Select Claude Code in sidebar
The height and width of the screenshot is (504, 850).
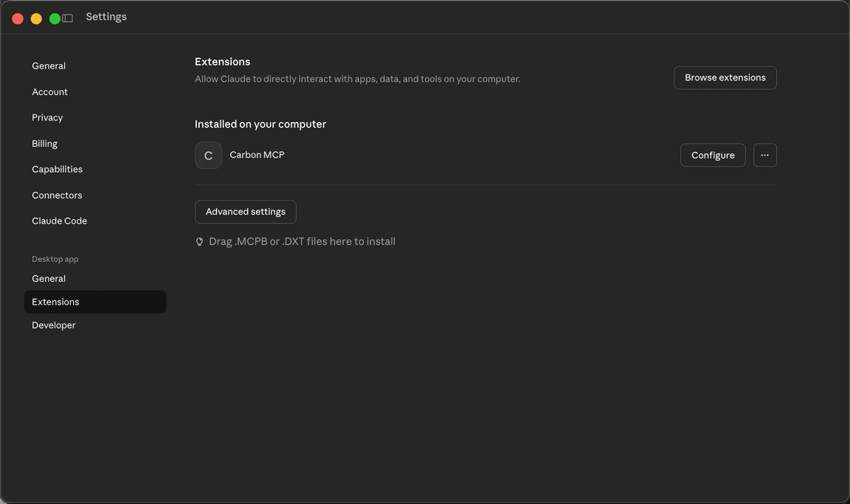(59, 221)
